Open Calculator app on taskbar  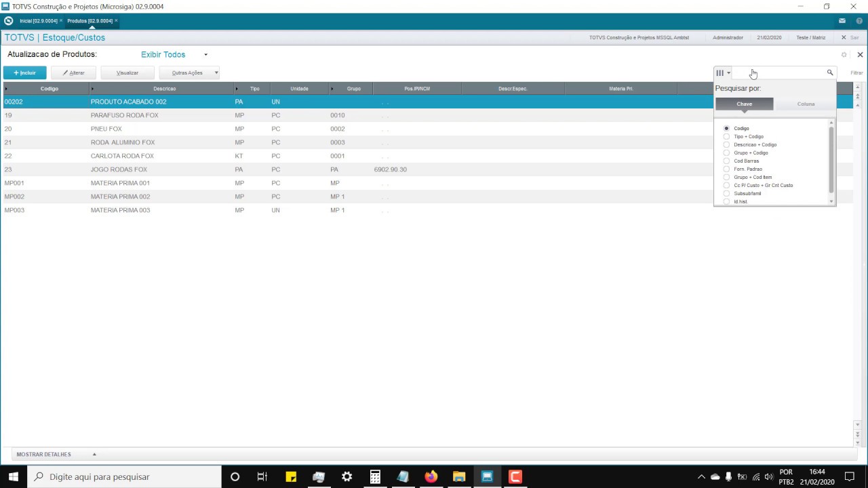(375, 476)
